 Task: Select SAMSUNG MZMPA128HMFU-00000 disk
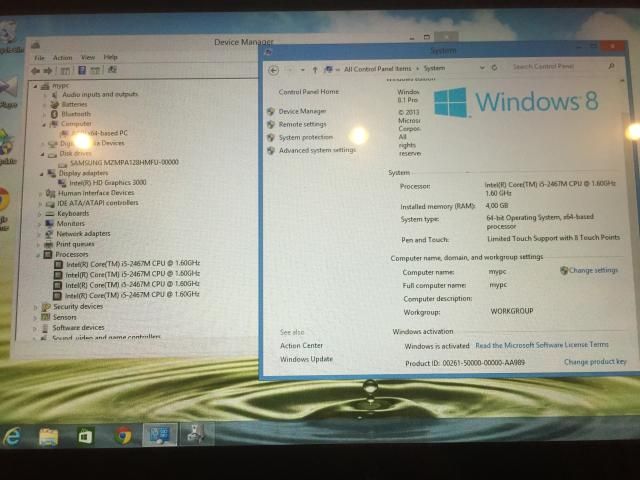point(124,162)
